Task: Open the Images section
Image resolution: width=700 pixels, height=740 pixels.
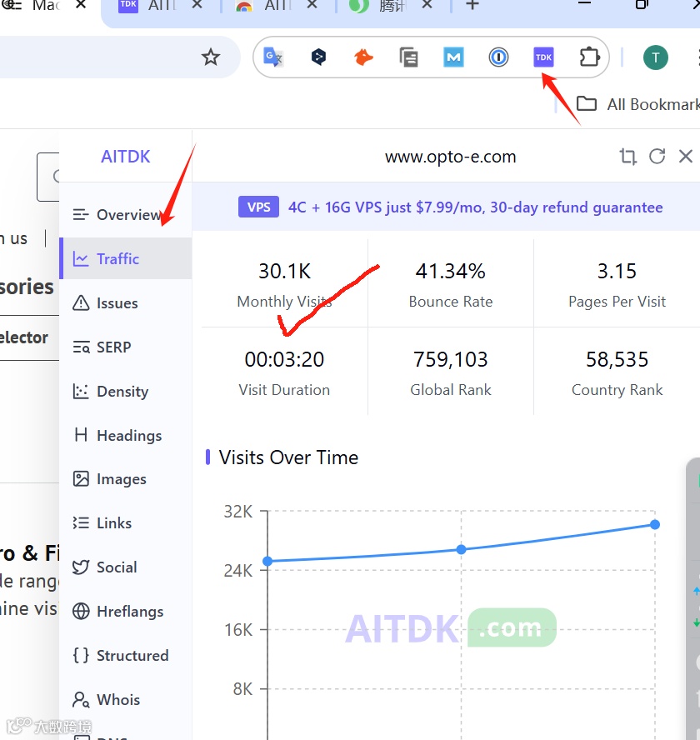Action: (x=126, y=479)
